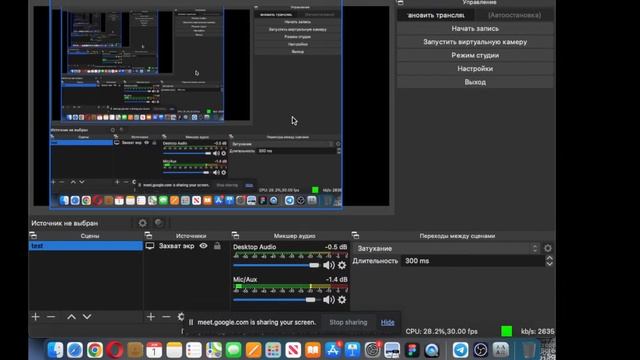Add a source with the plus icon

tap(151, 317)
